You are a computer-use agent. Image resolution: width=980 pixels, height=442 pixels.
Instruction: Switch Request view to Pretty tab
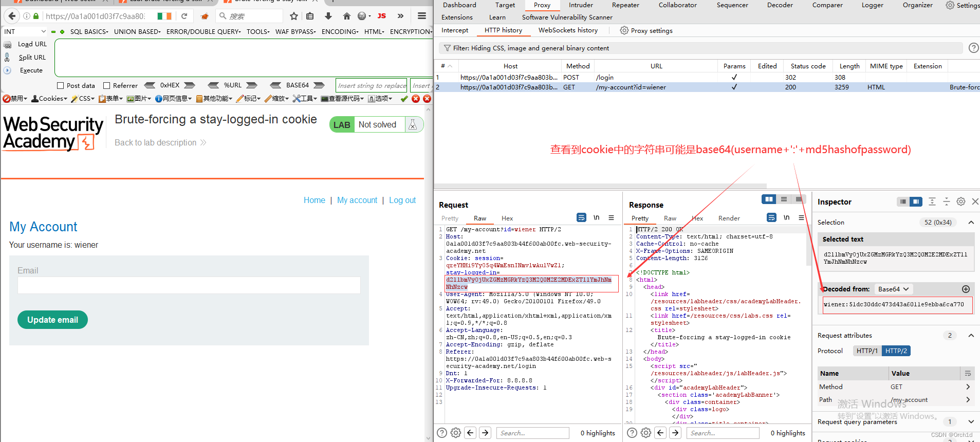[450, 218]
